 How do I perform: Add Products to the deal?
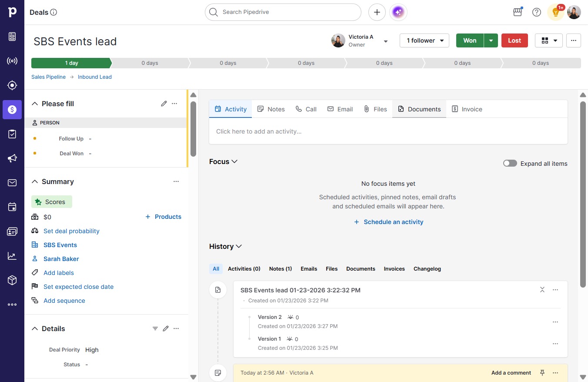pyautogui.click(x=163, y=217)
